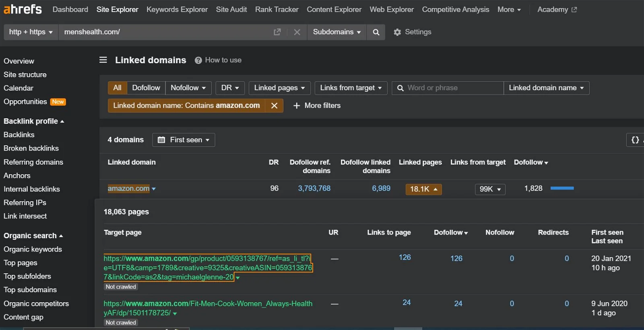Open the Subdomains mode dropdown

336,32
